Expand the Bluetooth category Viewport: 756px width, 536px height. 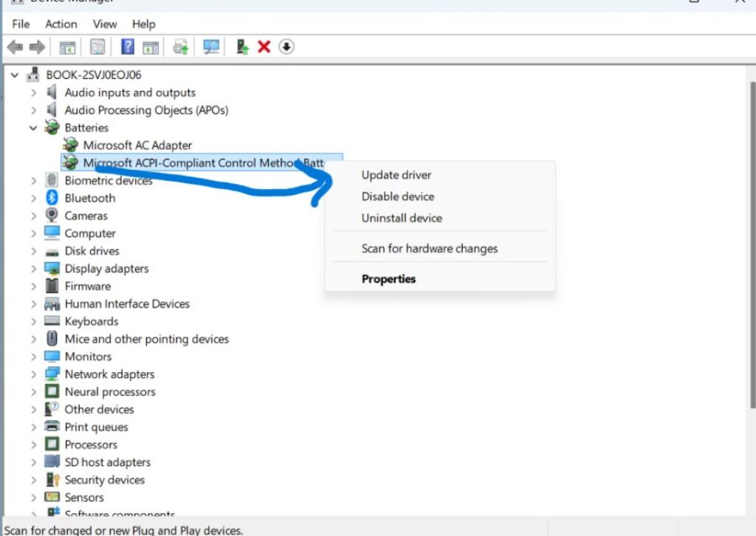(x=33, y=198)
